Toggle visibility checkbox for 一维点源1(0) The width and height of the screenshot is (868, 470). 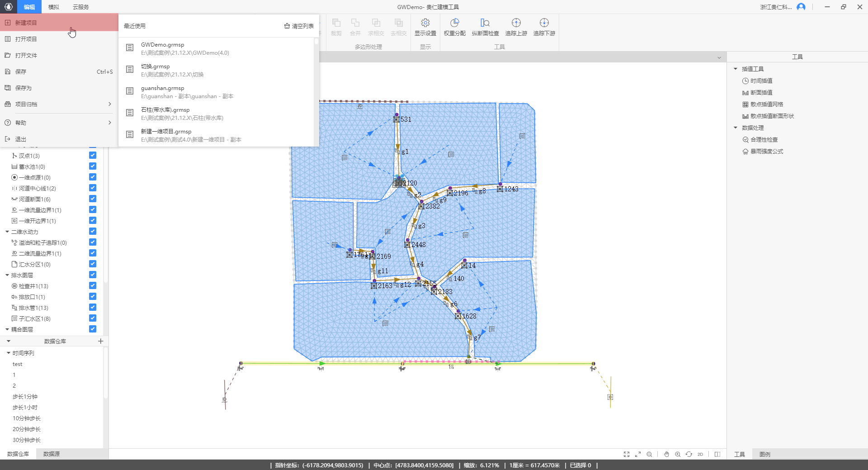(x=93, y=177)
